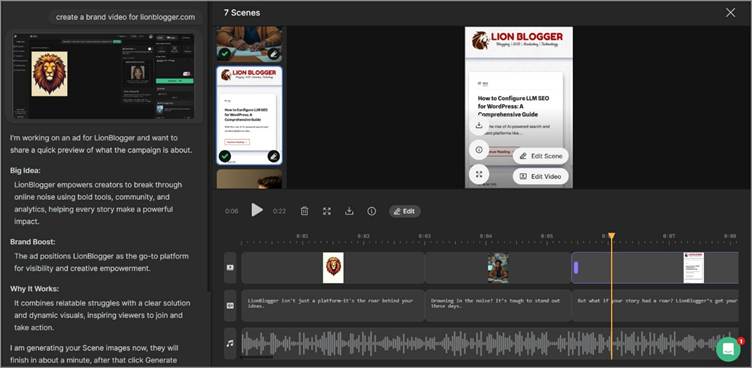Click the fullscreen icon beside the trash icon
This screenshot has height=368, width=752.
click(327, 211)
